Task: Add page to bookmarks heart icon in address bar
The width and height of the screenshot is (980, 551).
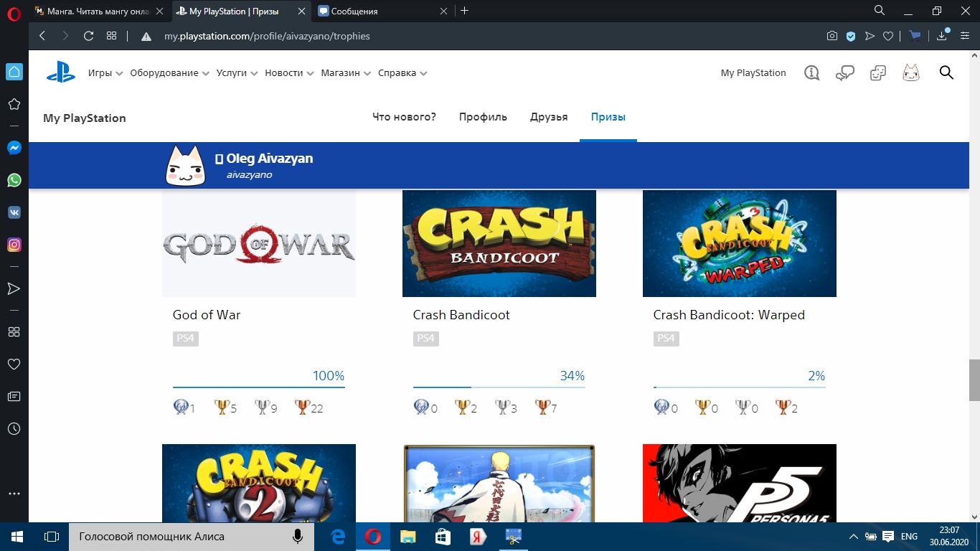Action: pos(888,36)
